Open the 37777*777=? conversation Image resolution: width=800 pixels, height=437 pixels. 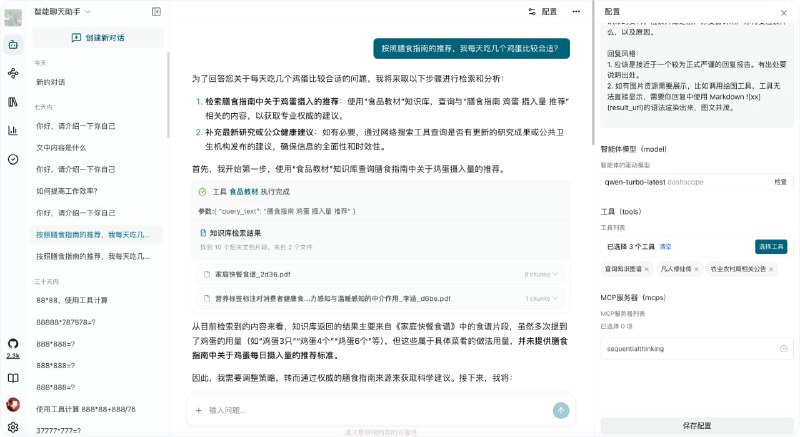coord(96,430)
